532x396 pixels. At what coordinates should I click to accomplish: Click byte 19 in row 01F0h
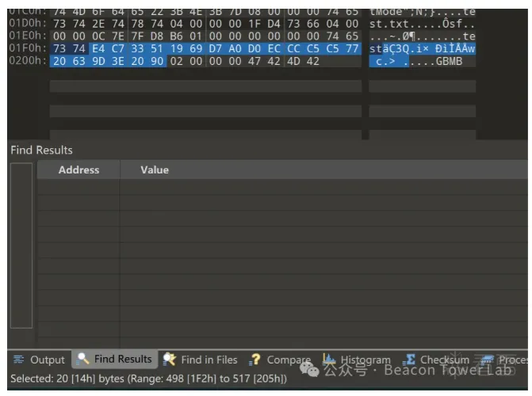[177, 49]
